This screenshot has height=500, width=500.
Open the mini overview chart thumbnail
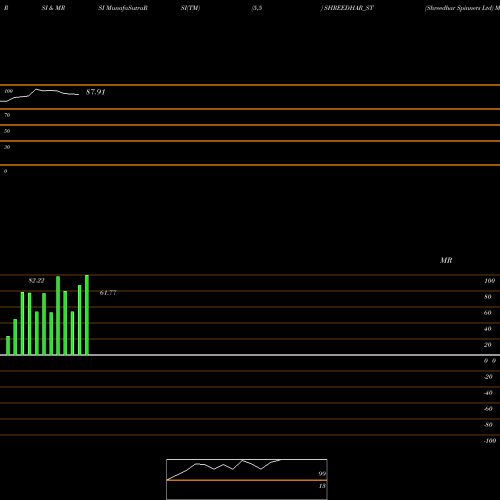[247, 479]
